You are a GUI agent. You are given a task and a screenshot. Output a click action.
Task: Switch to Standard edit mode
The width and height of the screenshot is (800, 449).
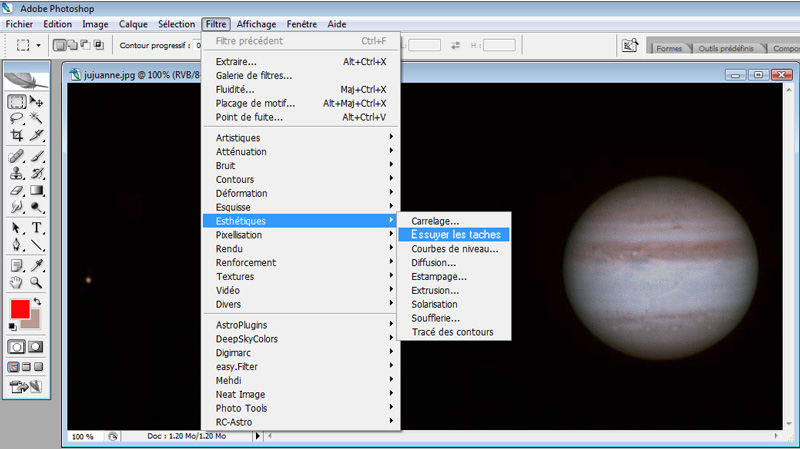click(x=16, y=347)
